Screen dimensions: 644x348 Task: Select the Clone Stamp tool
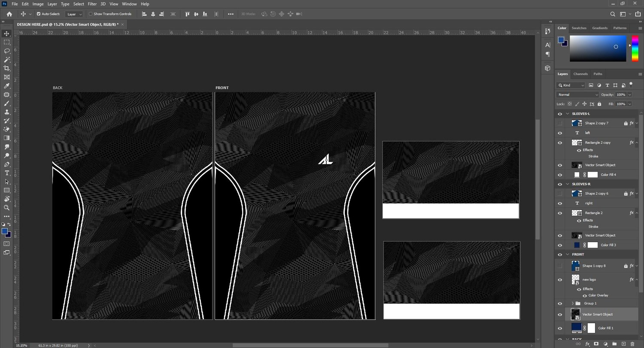[x=7, y=112]
